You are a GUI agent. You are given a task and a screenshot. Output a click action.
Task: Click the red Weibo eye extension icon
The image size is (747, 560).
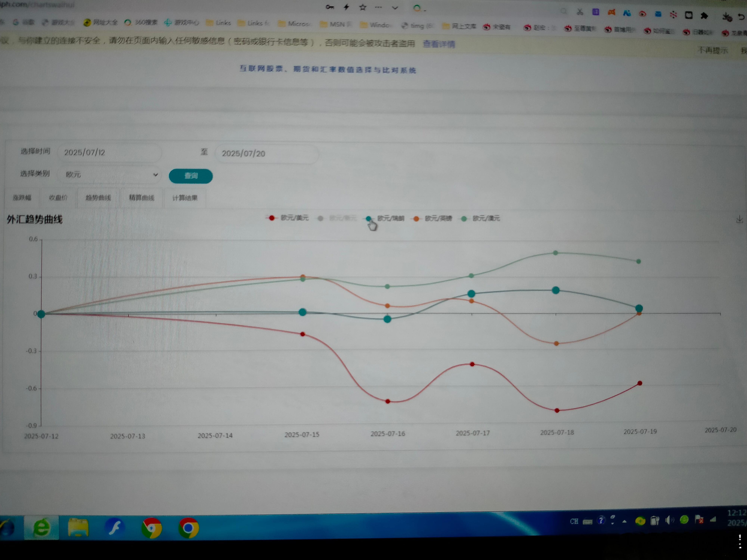click(x=642, y=14)
